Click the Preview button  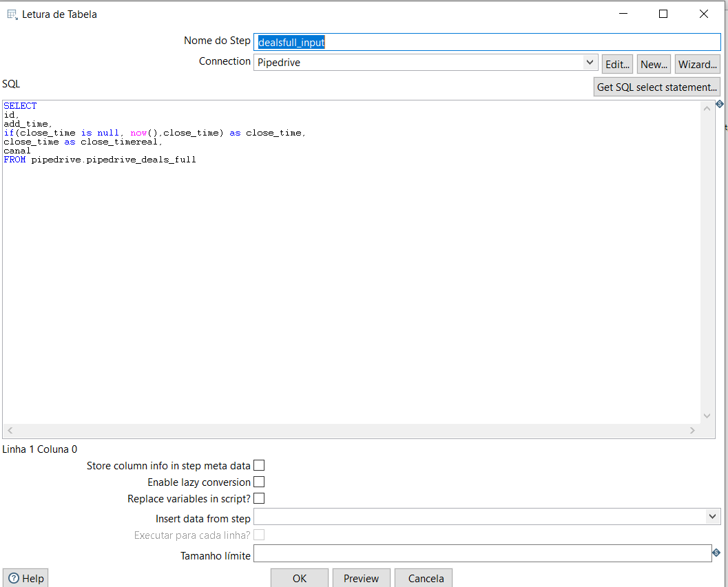(361, 578)
